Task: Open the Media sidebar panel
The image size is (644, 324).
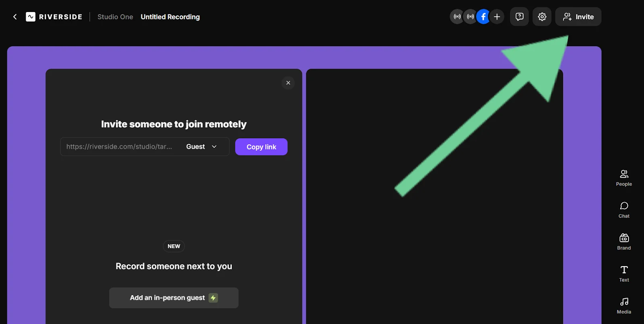Action: (624, 306)
